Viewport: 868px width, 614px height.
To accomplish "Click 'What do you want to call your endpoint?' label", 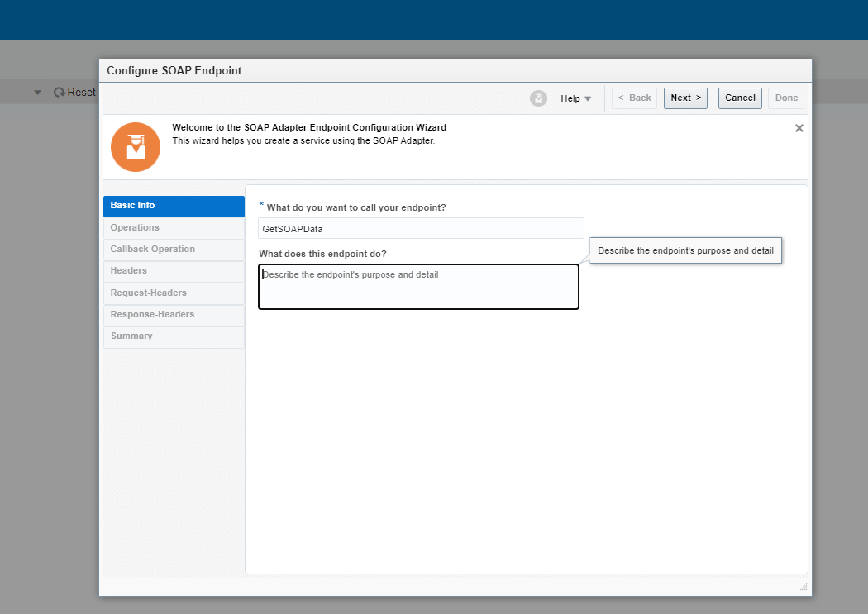I will coord(356,207).
